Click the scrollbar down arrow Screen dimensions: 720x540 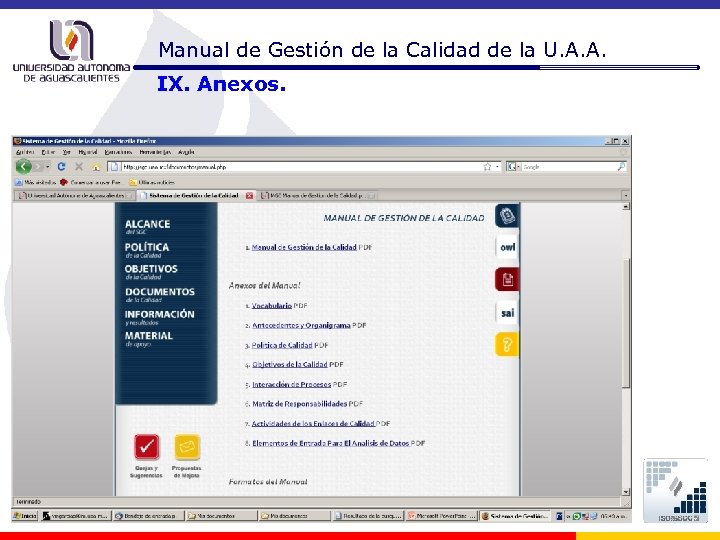626,492
